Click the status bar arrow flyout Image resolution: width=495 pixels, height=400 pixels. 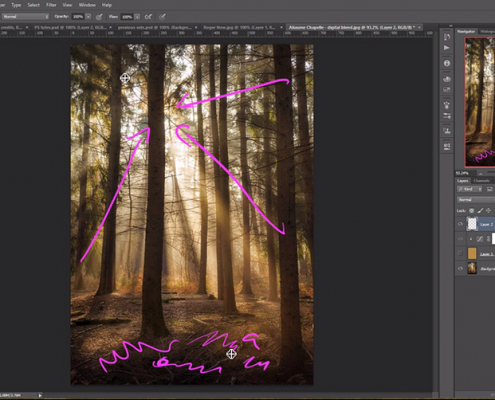[x=40, y=395]
